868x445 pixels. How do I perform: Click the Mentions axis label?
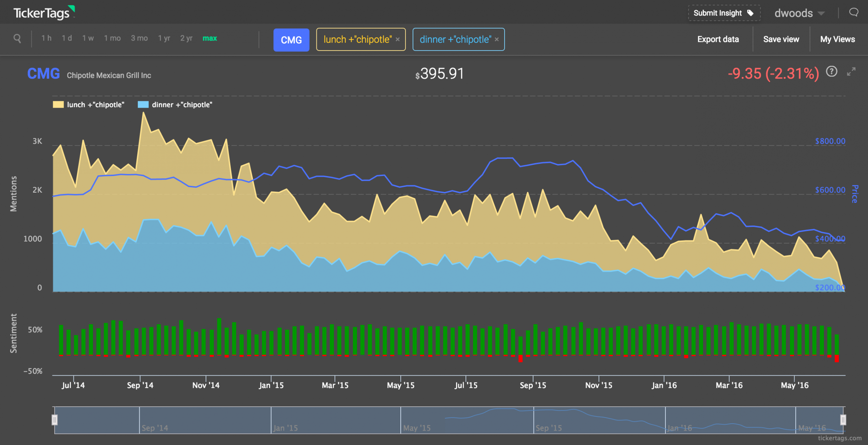(13, 194)
